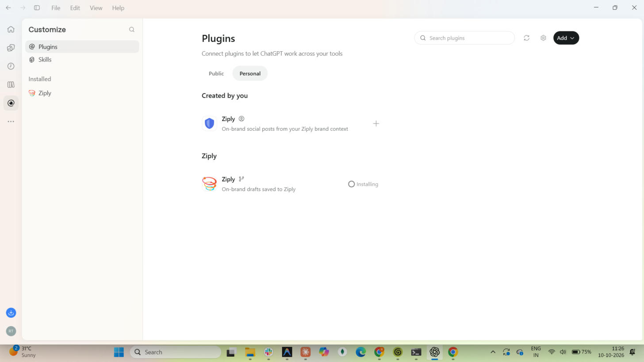The image size is (644, 362).
Task: Open the history clock icon in rail
Action: coord(11,66)
